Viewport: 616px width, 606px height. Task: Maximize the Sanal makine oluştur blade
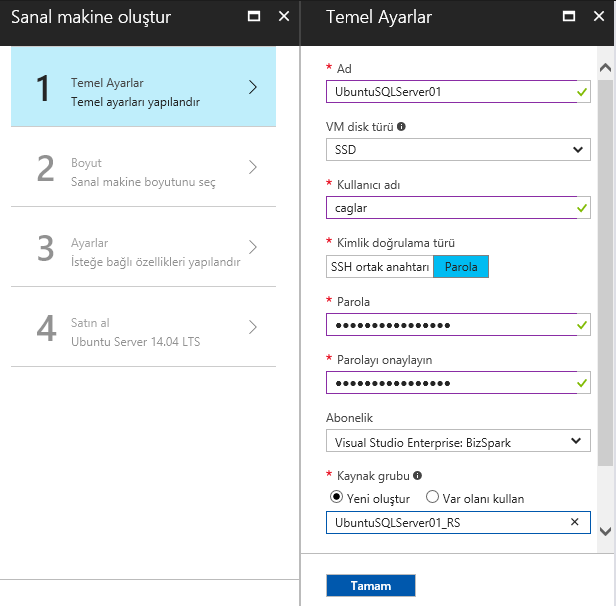pos(254,16)
